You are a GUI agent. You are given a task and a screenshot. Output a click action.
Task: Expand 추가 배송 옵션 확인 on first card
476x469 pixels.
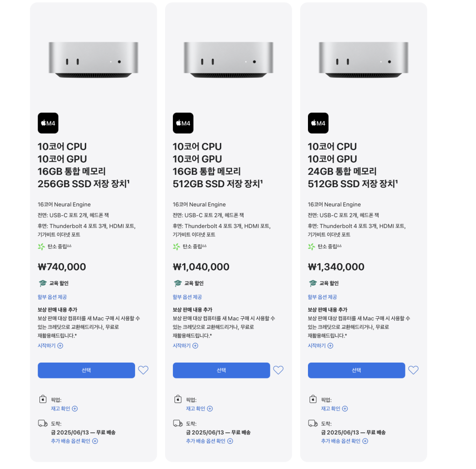[x=74, y=441]
